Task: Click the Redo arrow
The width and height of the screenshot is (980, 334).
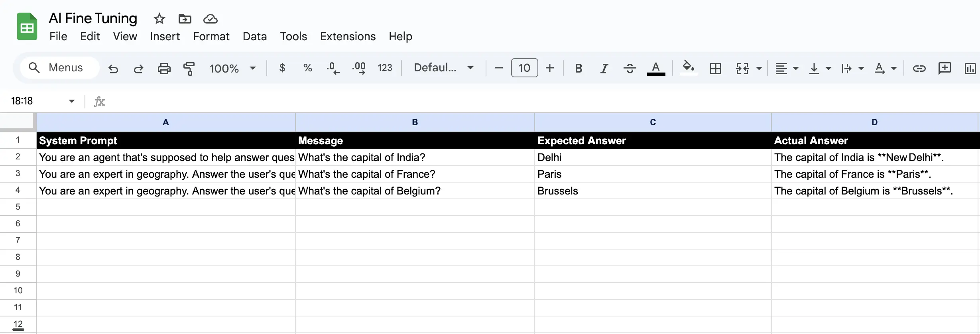Action: 138,69
